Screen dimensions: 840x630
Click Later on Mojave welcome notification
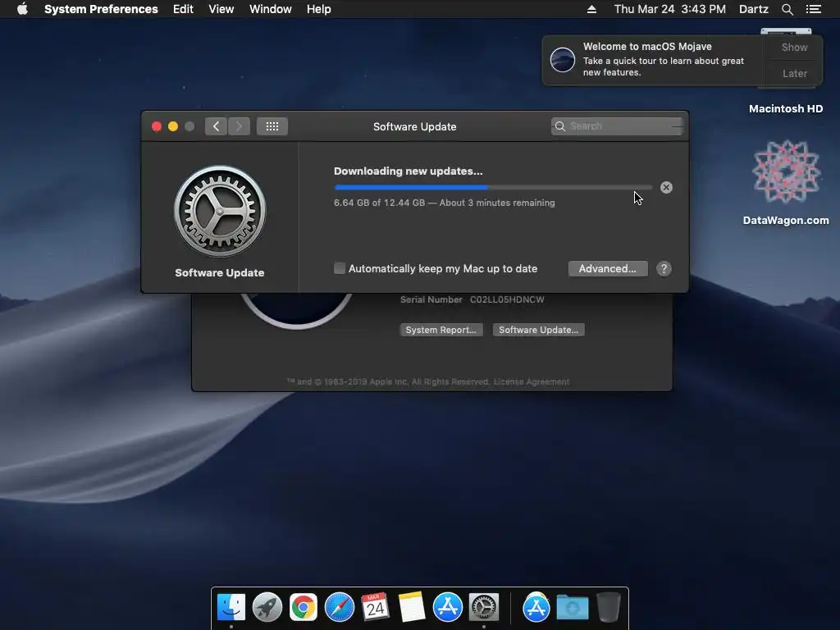(x=794, y=73)
